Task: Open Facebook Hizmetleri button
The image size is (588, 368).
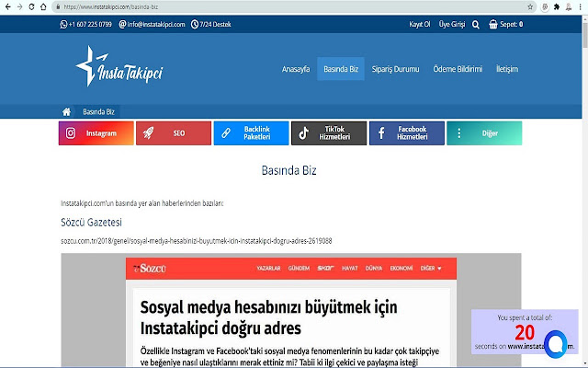Action: pos(407,133)
